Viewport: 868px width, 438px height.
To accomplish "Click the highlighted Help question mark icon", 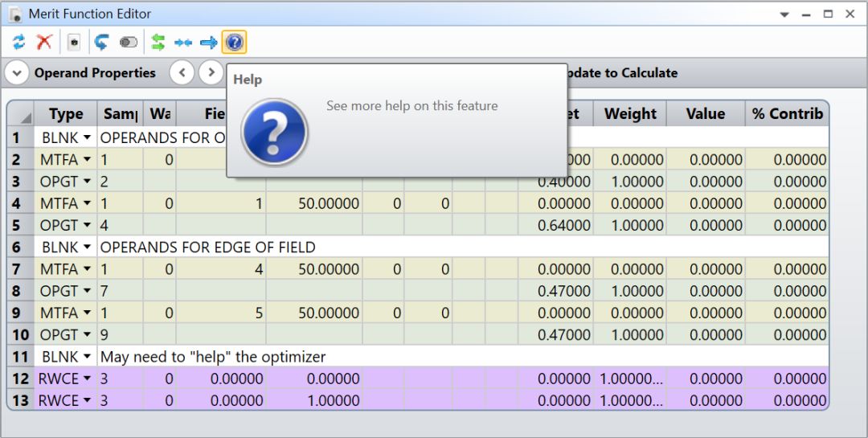I will (x=234, y=42).
